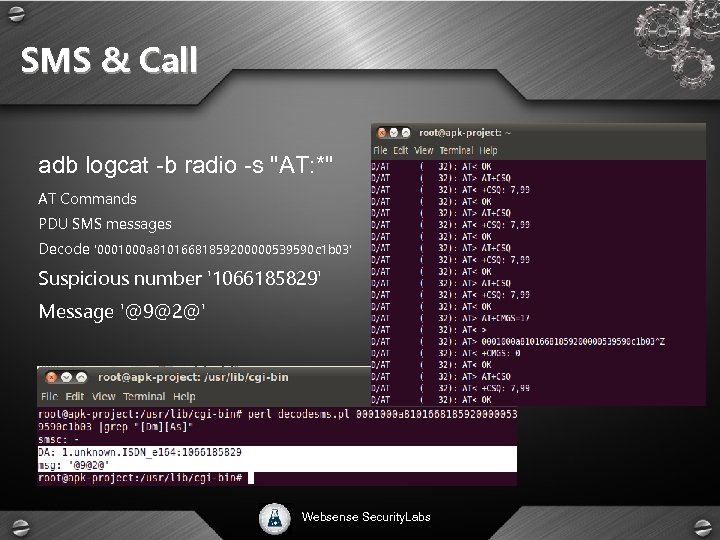Click the '+CMGS: 0' log line
Screen dimensions: 720x540
[446, 353]
